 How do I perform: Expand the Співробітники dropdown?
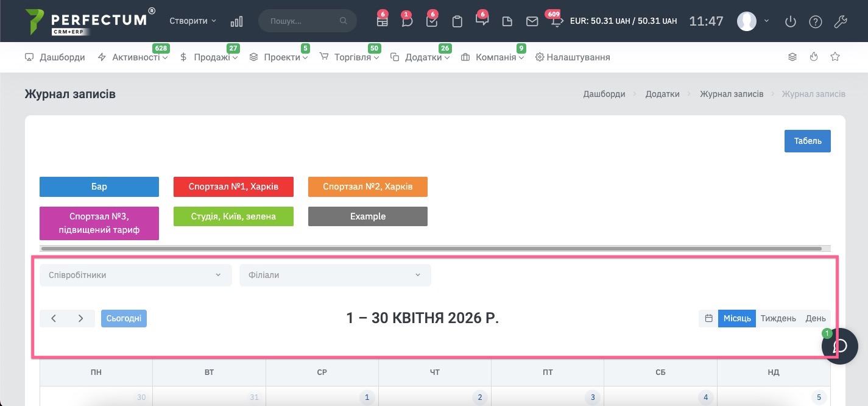(135, 275)
